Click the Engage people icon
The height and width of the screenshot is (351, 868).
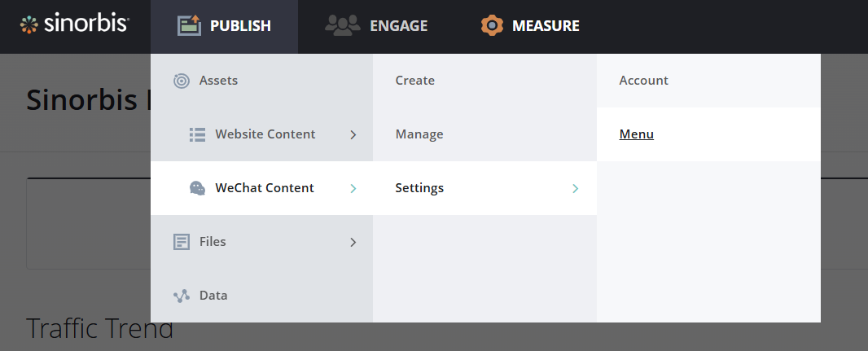342,26
